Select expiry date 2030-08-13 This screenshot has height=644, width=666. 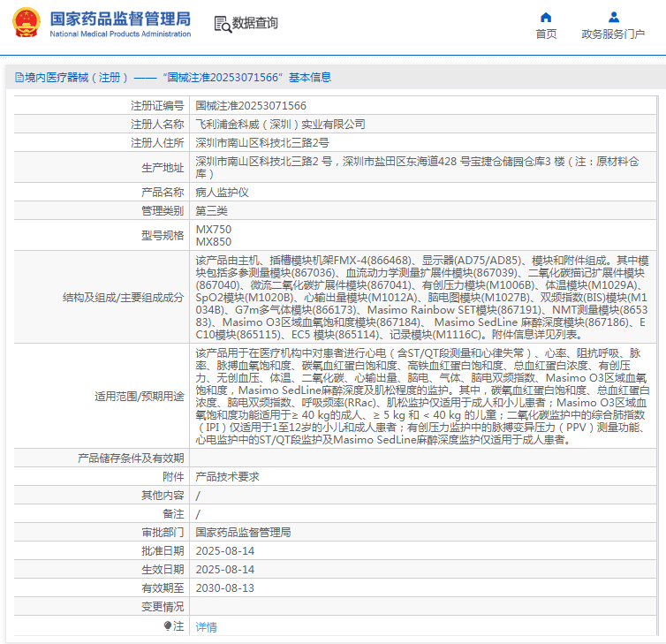225,588
